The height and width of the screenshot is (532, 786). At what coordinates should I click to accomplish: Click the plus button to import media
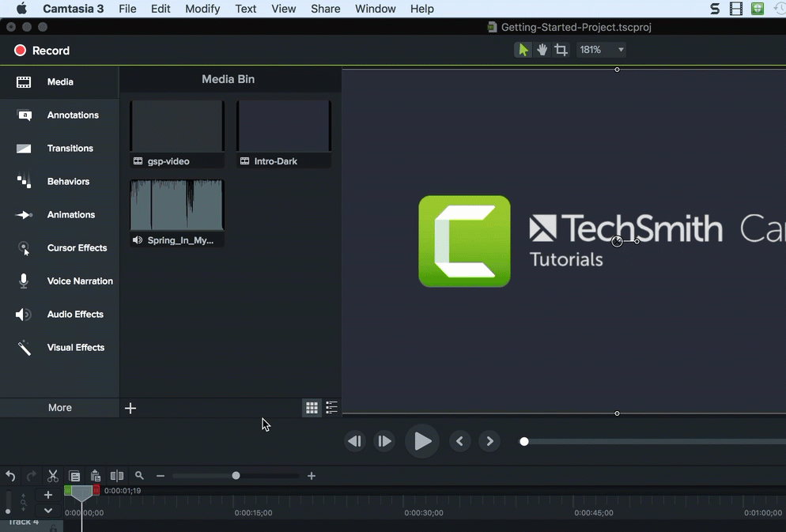pyautogui.click(x=130, y=408)
